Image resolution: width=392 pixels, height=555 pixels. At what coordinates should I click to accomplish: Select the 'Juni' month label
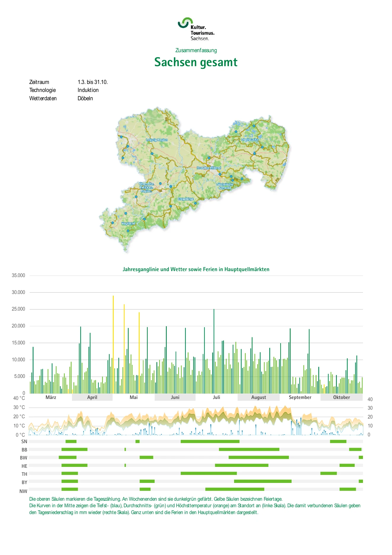point(175,397)
